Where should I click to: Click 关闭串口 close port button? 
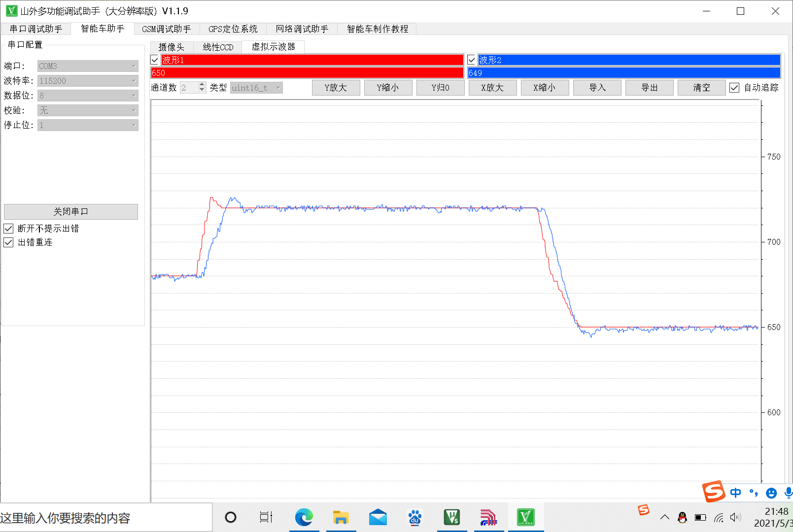click(71, 212)
